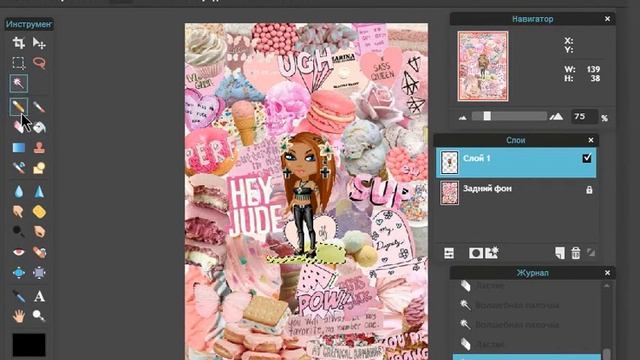Image resolution: width=640 pixels, height=360 pixels.
Task: Click the Navigator zoom out mountain icon
Action: pos(462,118)
